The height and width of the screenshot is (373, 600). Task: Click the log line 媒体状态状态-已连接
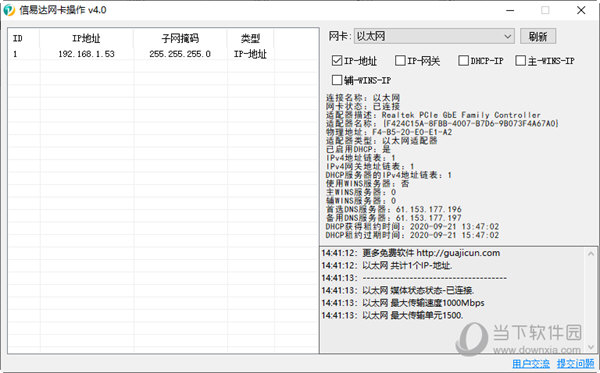point(398,290)
